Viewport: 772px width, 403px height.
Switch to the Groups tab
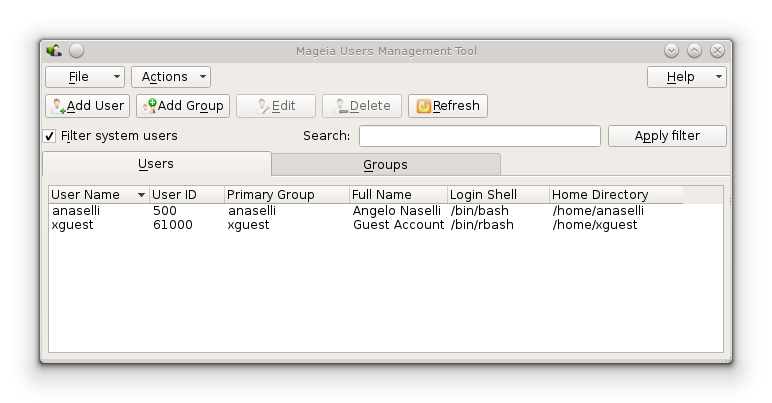[386, 164]
